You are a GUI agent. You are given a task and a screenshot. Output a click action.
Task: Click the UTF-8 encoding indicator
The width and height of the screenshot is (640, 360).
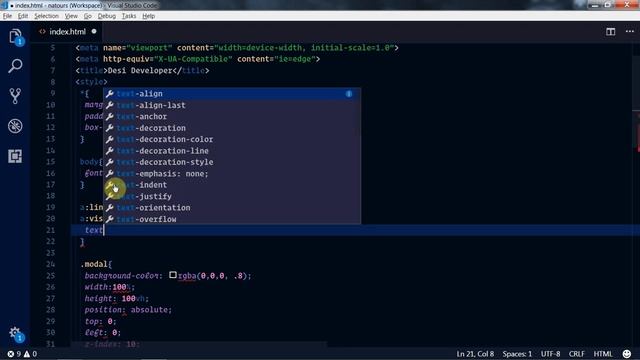click(550, 354)
